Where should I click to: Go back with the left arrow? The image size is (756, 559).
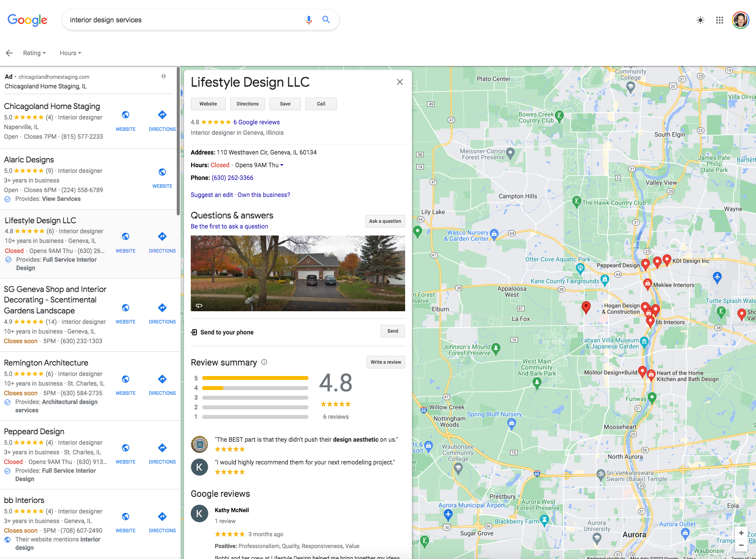coord(9,53)
